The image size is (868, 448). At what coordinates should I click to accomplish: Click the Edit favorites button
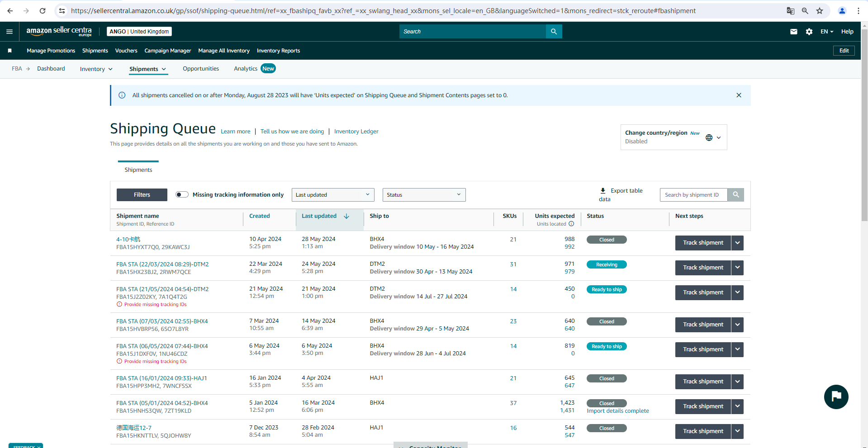pyautogui.click(x=844, y=51)
